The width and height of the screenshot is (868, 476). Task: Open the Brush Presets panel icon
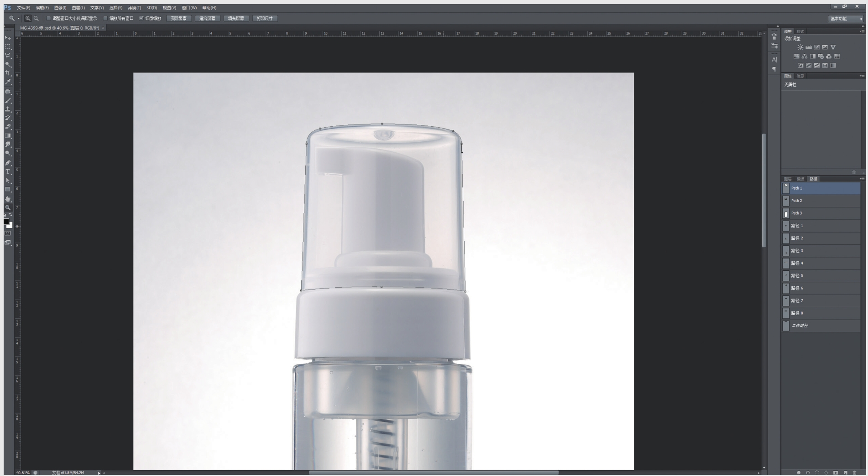pyautogui.click(x=774, y=46)
